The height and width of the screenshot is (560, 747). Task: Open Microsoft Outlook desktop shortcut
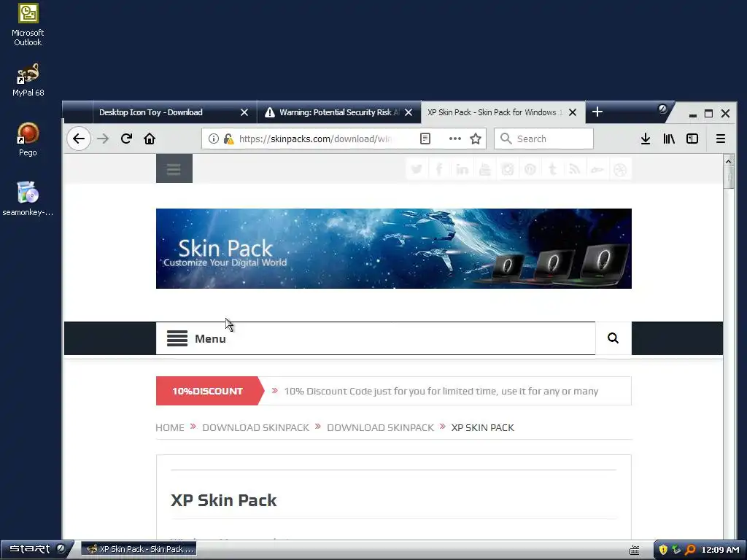click(x=28, y=25)
